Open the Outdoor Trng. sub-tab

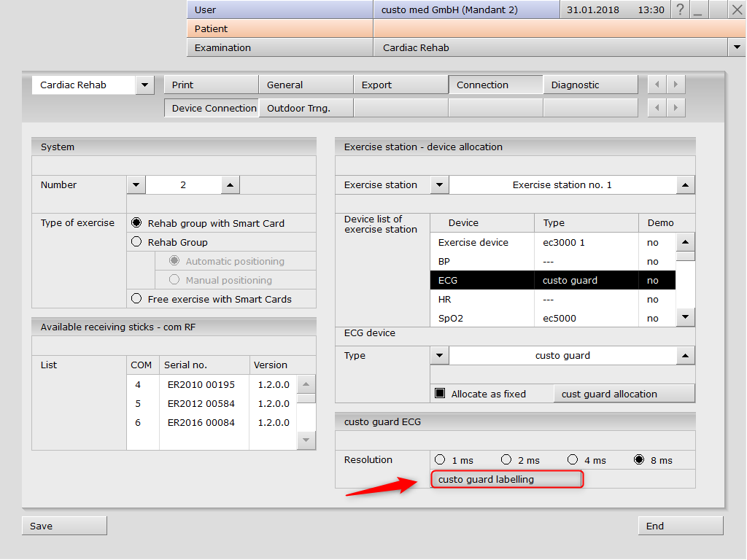click(x=306, y=108)
